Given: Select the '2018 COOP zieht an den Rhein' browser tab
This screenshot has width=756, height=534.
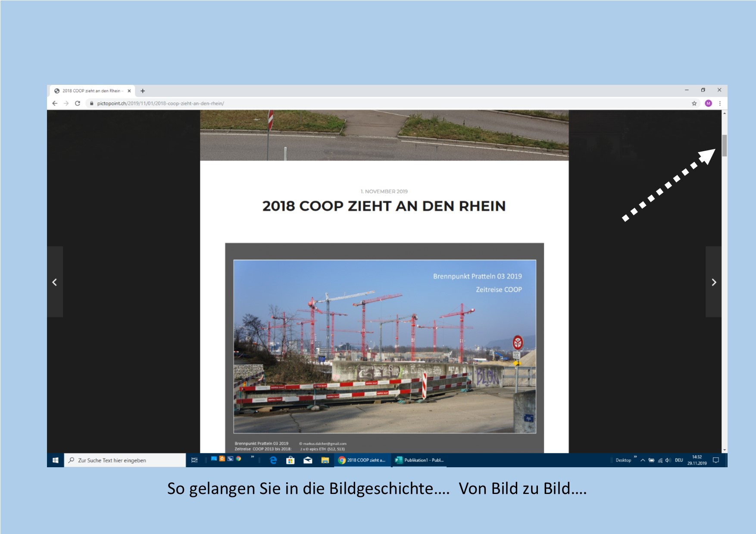Looking at the screenshot, I should [92, 91].
